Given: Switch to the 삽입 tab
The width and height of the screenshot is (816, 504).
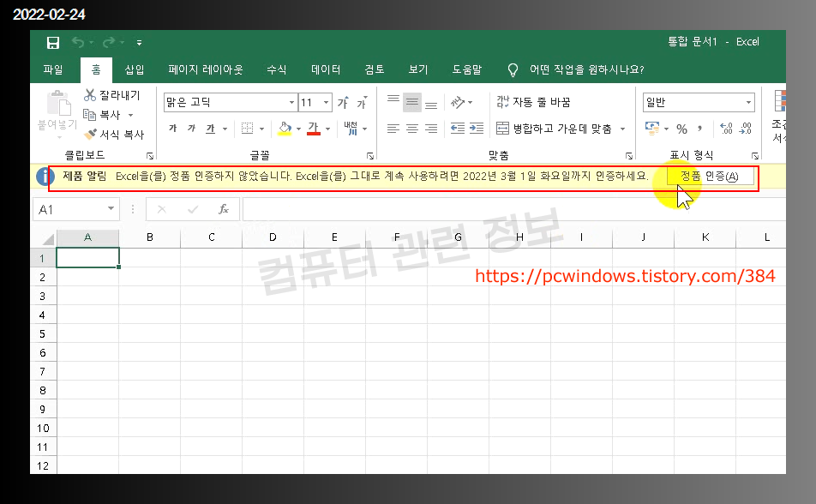Looking at the screenshot, I should coord(135,69).
